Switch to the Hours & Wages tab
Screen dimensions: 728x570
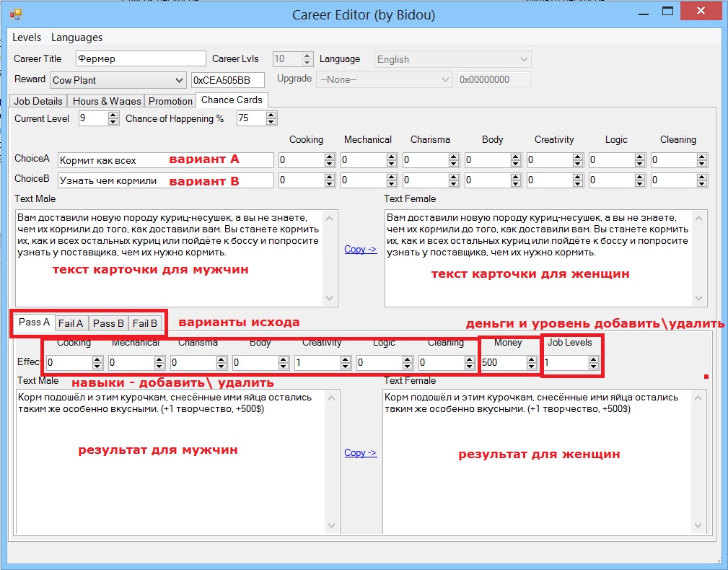106,101
